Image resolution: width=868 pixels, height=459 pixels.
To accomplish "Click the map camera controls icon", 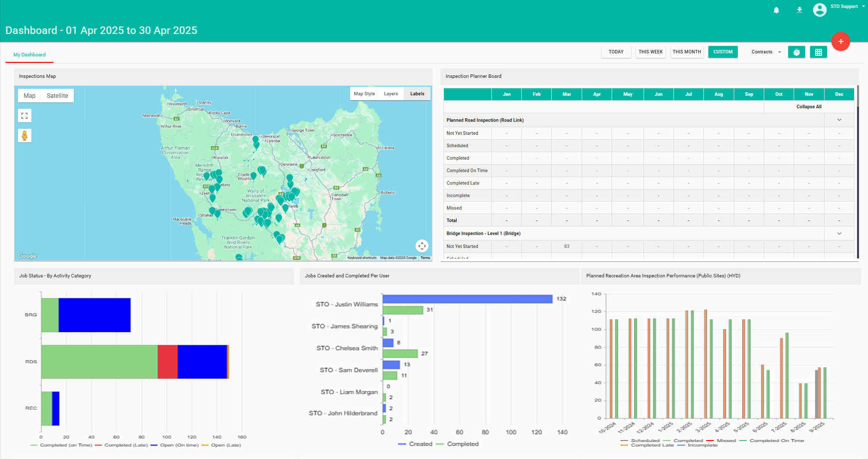I will coord(422,245).
